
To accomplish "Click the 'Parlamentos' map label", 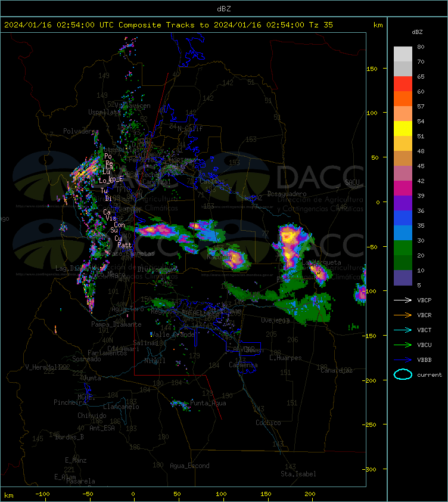I will point(107,353).
